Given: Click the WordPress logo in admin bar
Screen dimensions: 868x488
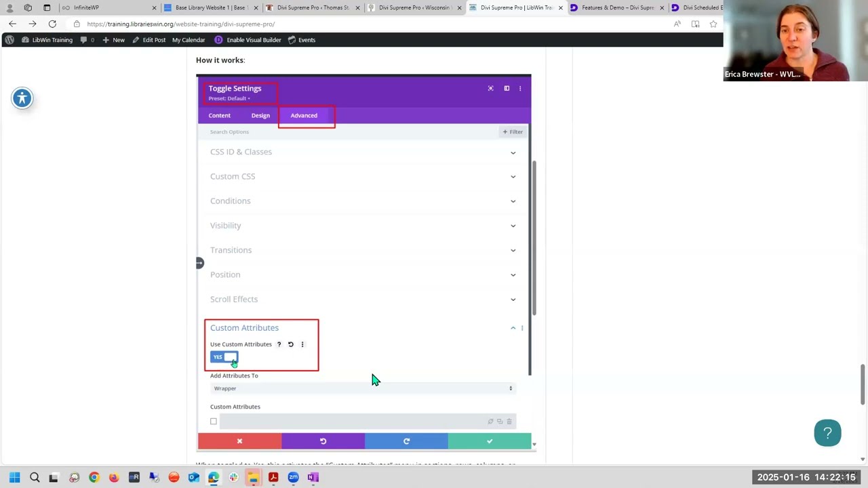Looking at the screenshot, I should [9, 40].
